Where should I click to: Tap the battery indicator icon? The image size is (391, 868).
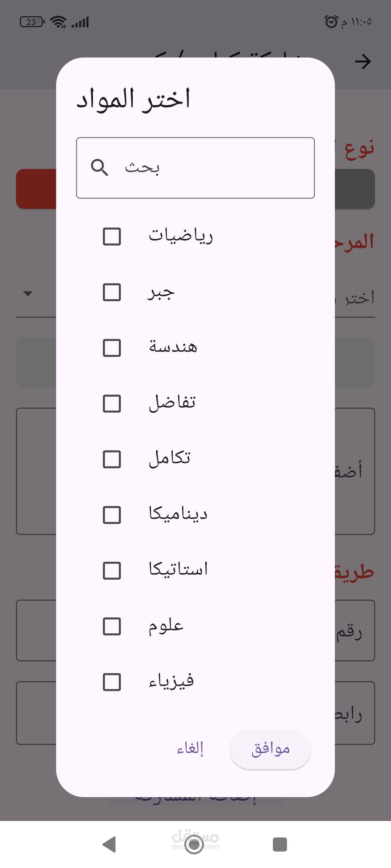click(x=32, y=22)
